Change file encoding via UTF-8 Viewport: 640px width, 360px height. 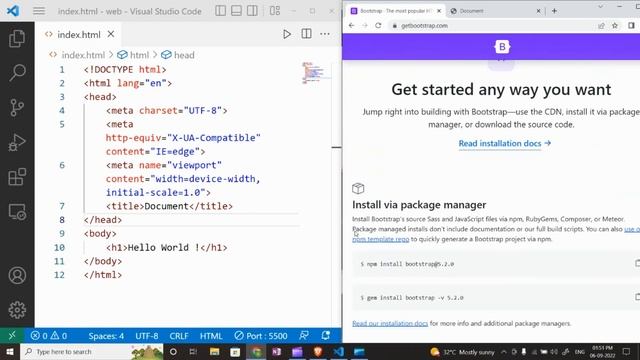click(x=147, y=336)
